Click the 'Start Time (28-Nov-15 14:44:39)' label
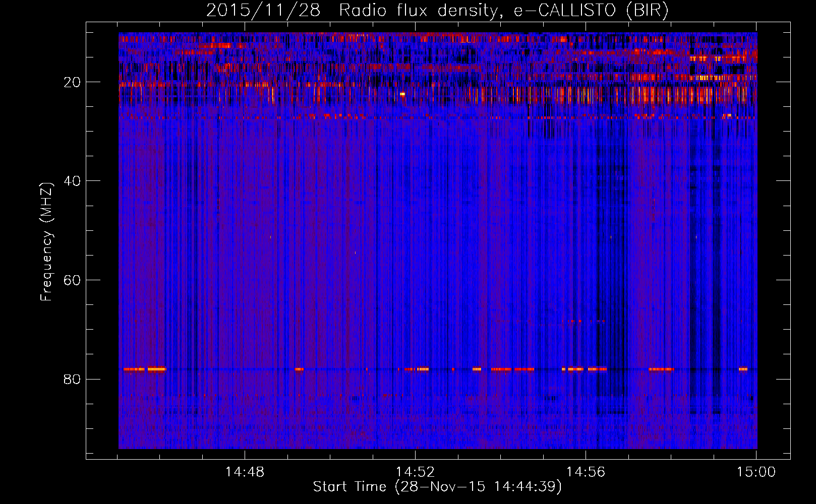This screenshot has width=816, height=504. (x=437, y=487)
